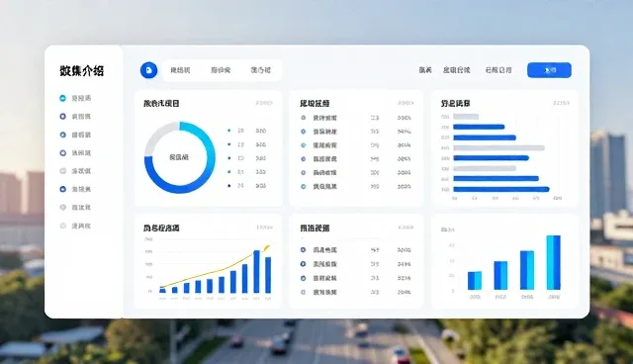Click the long gray bar in horizontal chart
Image resolution: width=633 pixels, height=364 pixels.
pyautogui.click(x=498, y=147)
